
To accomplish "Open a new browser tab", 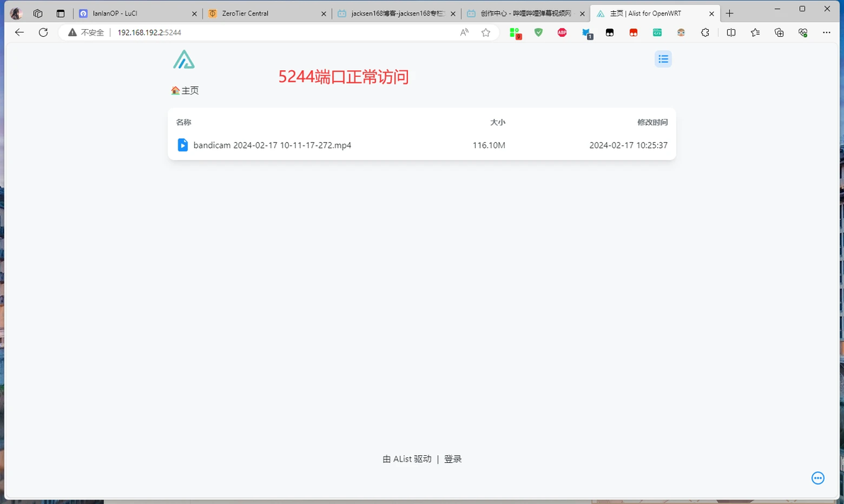I will [x=730, y=13].
